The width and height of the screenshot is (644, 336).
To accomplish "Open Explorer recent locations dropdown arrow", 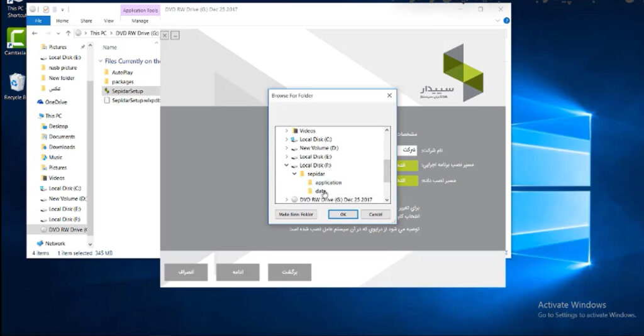I will click(58, 33).
